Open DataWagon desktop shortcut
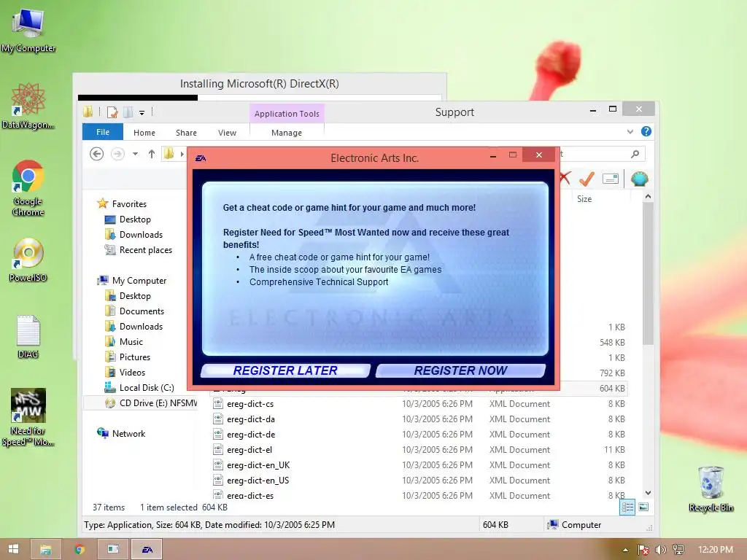The width and height of the screenshot is (747, 560). point(28,106)
